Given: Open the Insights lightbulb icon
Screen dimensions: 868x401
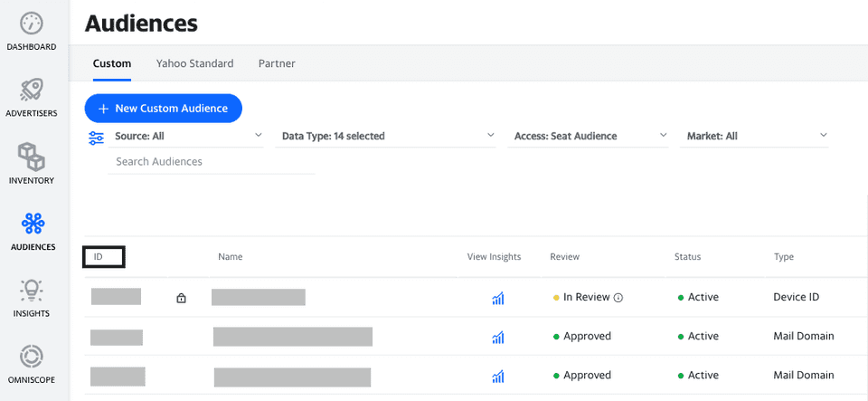Looking at the screenshot, I should click(31, 290).
